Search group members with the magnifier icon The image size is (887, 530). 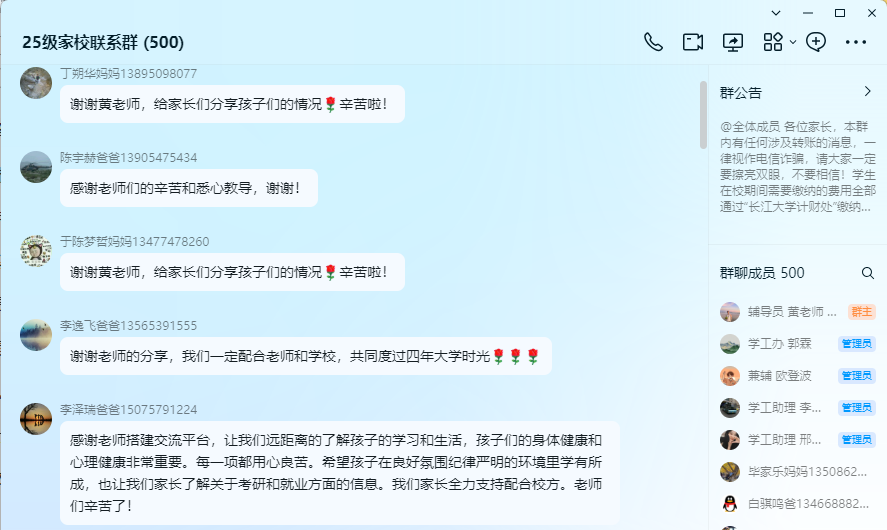pos(867,273)
